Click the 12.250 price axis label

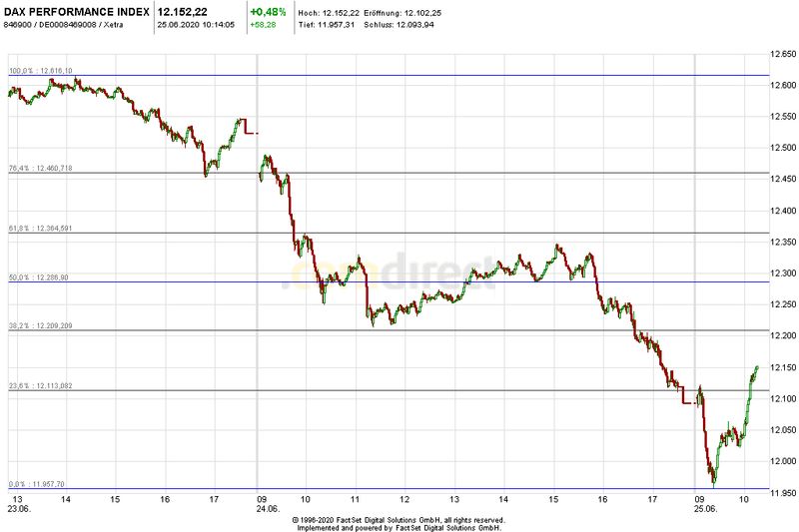[783, 304]
